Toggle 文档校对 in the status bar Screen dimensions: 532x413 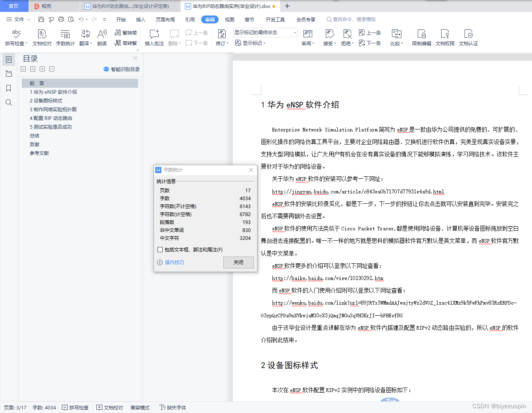click(x=110, y=407)
